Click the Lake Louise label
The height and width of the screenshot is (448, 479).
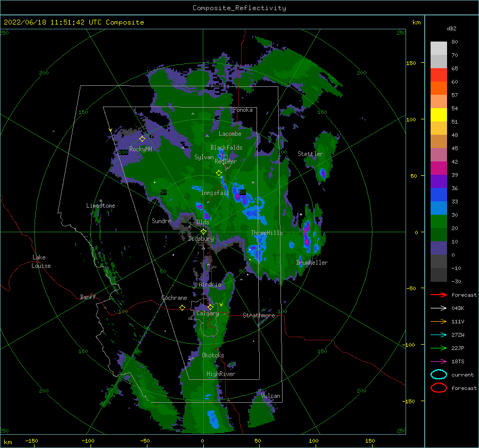coord(41,262)
